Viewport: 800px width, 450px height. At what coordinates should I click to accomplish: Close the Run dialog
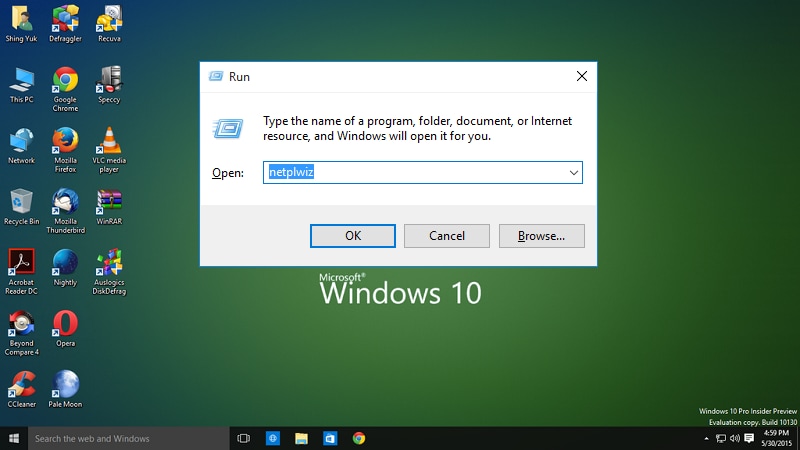coord(582,76)
